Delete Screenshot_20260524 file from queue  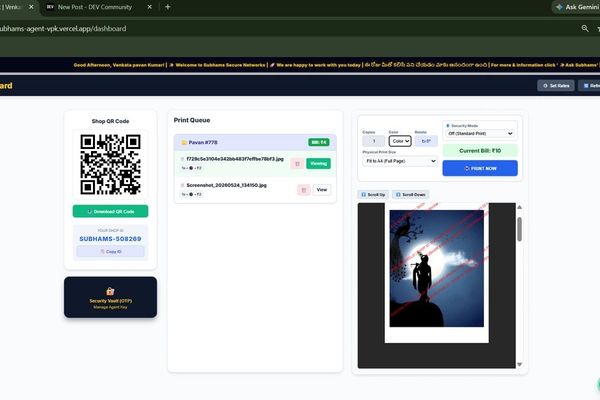click(x=304, y=189)
